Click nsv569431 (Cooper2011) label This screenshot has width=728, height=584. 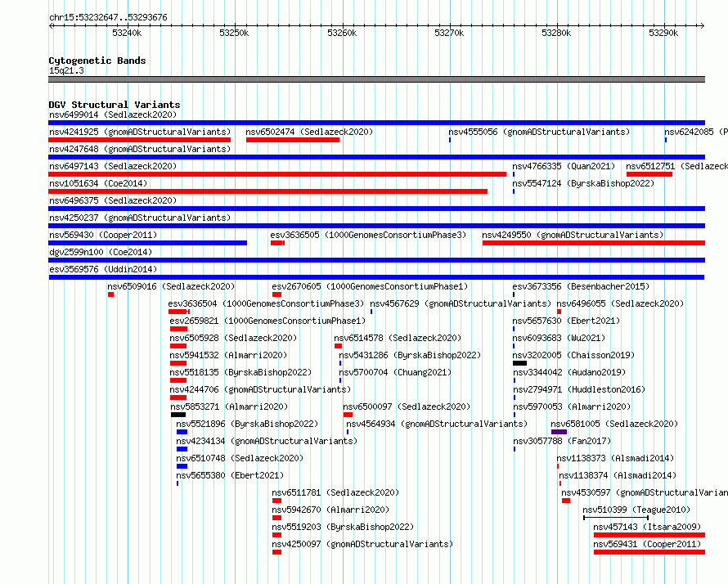(647, 544)
